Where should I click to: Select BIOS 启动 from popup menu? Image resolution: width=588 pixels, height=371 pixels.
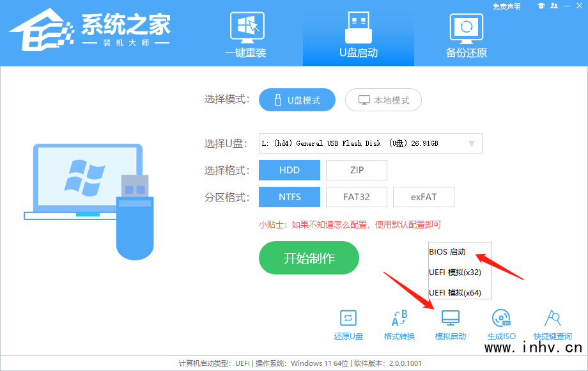tap(447, 252)
